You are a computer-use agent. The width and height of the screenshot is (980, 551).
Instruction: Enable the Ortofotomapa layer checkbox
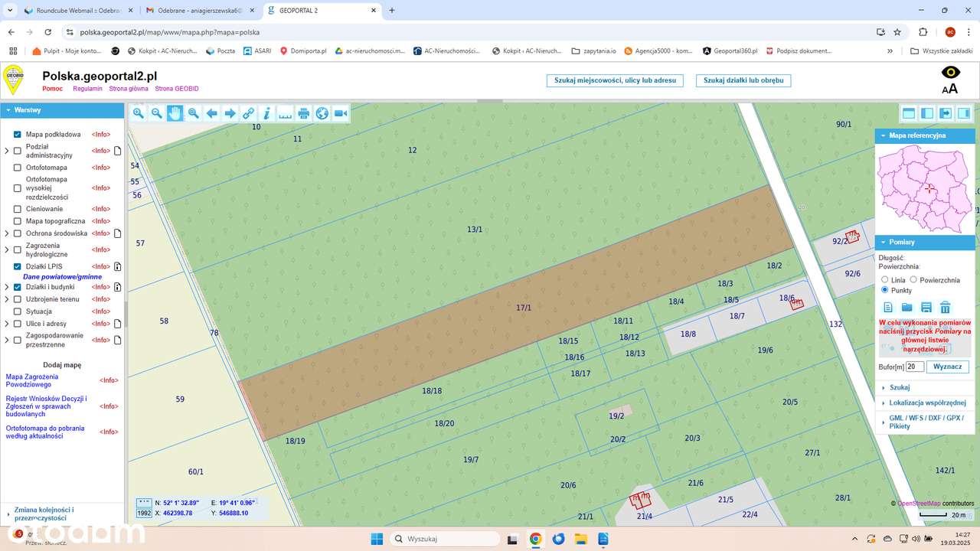pyautogui.click(x=18, y=168)
